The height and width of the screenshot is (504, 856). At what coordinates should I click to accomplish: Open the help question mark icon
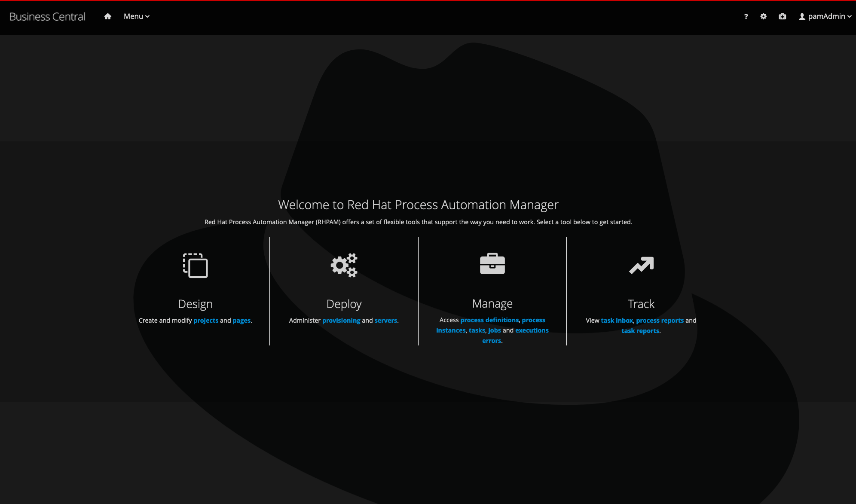click(746, 16)
